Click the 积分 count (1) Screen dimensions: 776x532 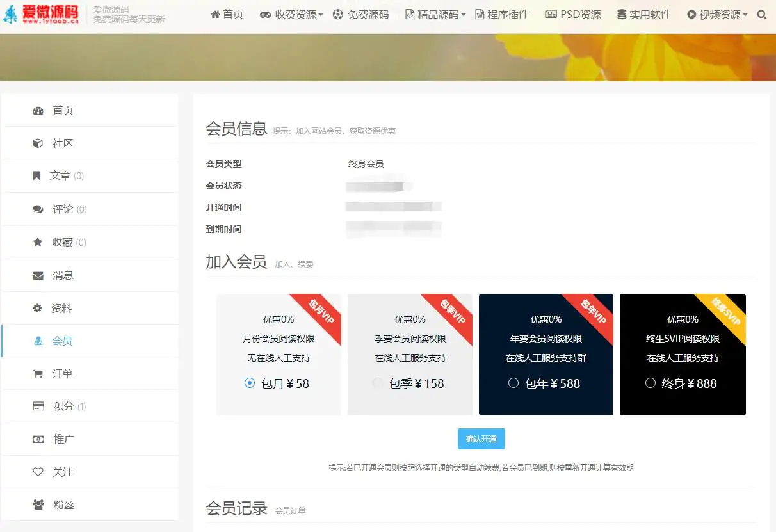[x=81, y=407]
